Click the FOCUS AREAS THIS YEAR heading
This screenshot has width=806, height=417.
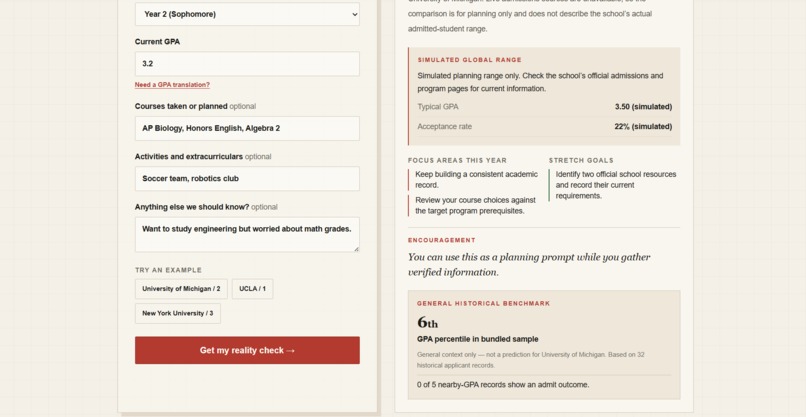point(457,160)
